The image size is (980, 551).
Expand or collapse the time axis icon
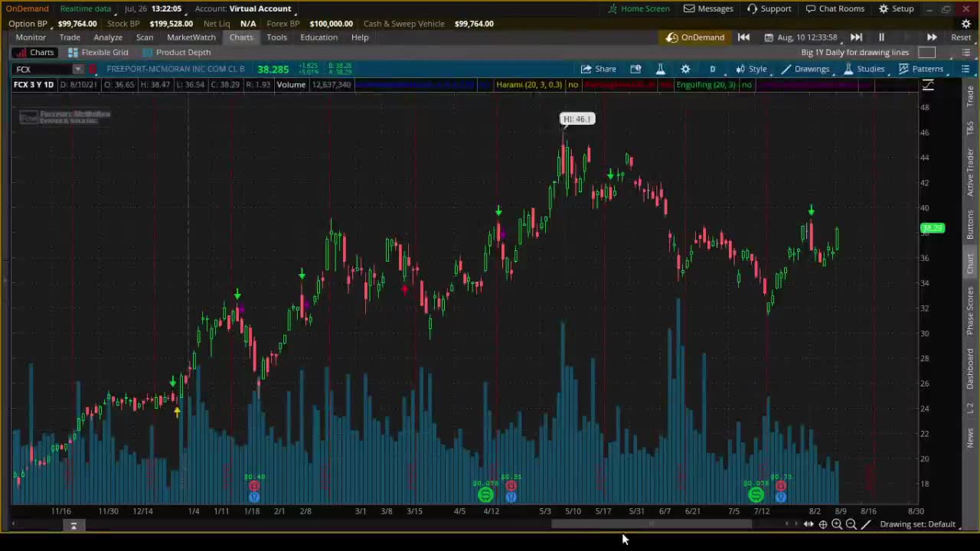point(808,524)
